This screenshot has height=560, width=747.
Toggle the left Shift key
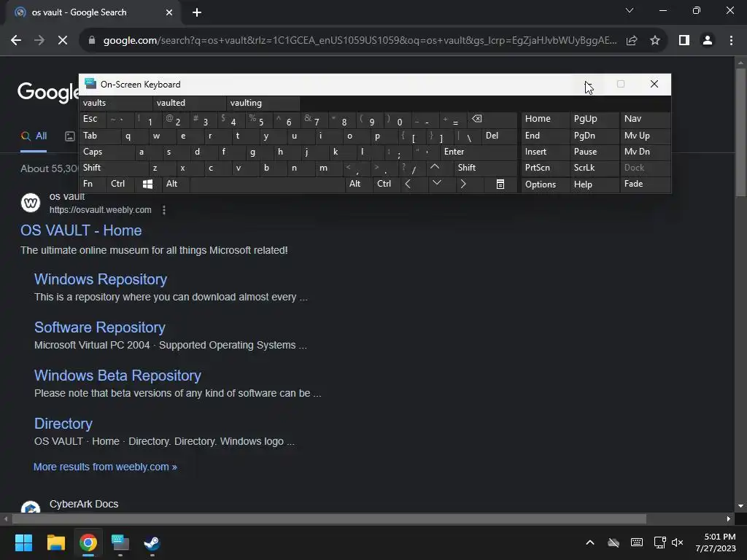click(113, 168)
